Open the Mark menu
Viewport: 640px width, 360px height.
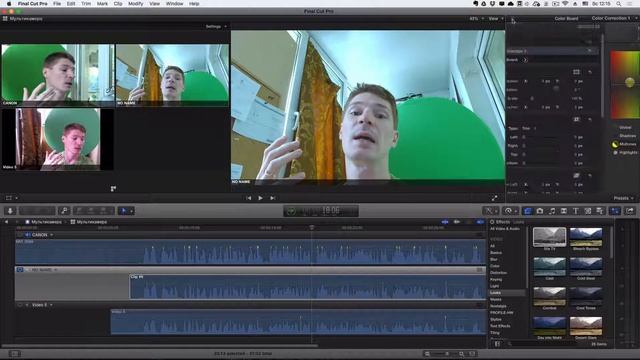[x=102, y=3]
